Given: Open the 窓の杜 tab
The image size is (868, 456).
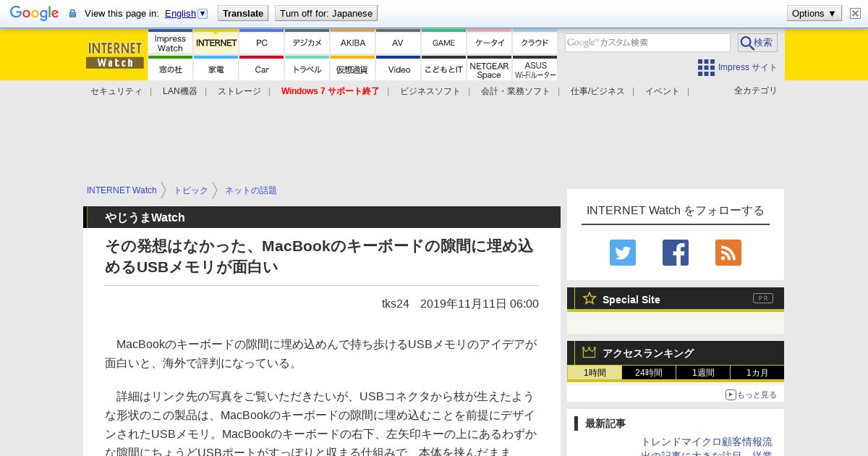Looking at the screenshot, I should (x=170, y=69).
